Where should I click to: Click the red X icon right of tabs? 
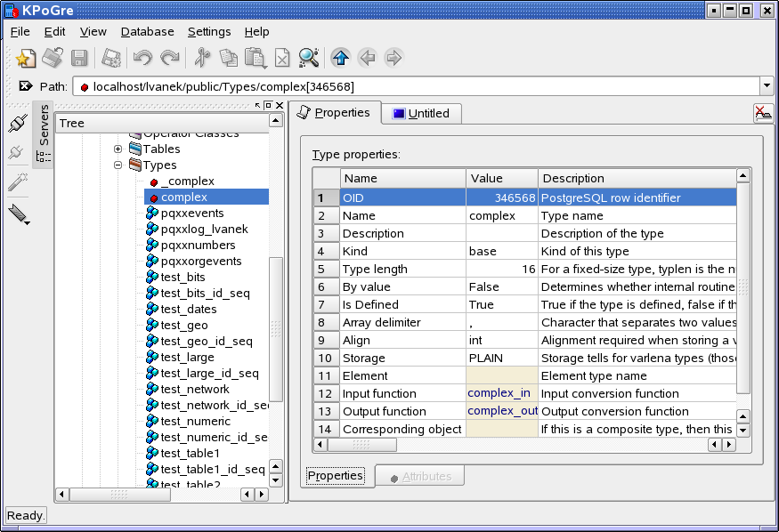pos(763,113)
